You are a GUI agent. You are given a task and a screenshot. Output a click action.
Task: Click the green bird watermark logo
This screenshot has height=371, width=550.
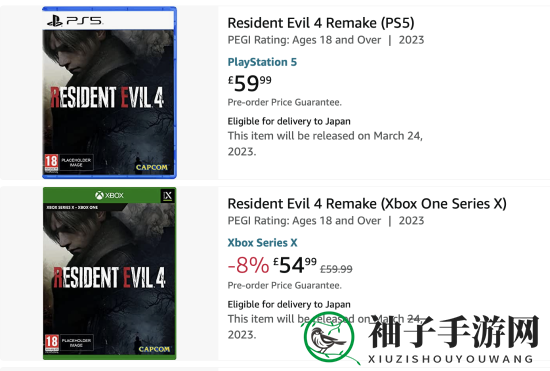pos(329,338)
